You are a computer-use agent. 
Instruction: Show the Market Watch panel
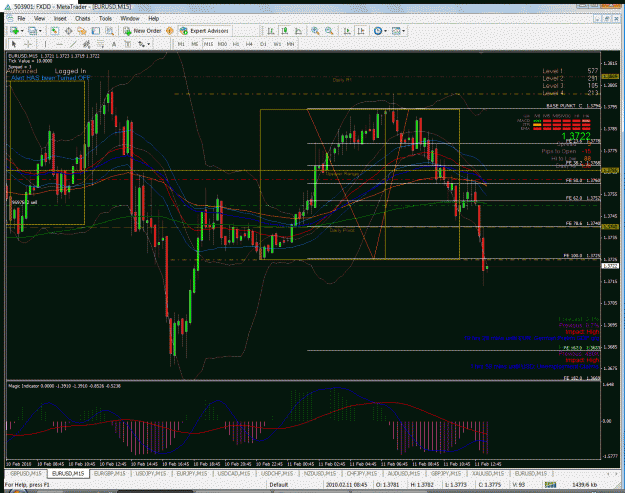click(55, 31)
